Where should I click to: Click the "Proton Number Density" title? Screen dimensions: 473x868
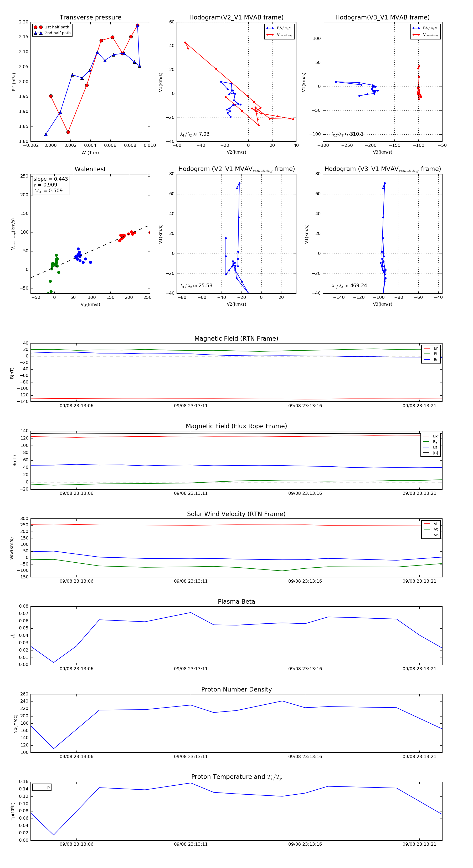(236, 689)
